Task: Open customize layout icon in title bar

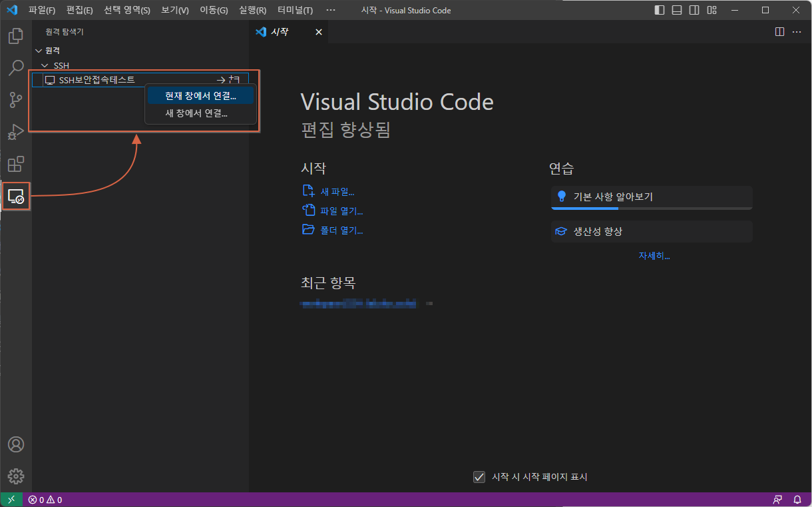Action: click(712, 10)
